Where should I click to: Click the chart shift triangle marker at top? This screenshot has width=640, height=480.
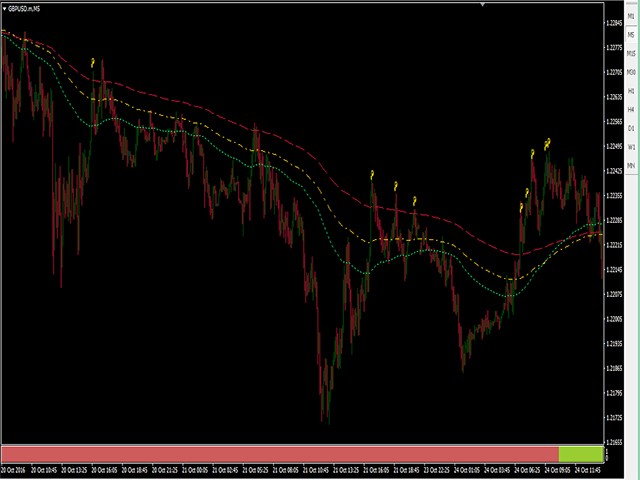point(483,4)
